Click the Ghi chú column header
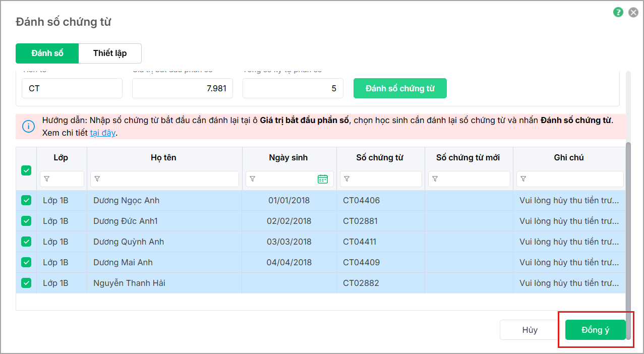The image size is (644, 354). point(569,158)
